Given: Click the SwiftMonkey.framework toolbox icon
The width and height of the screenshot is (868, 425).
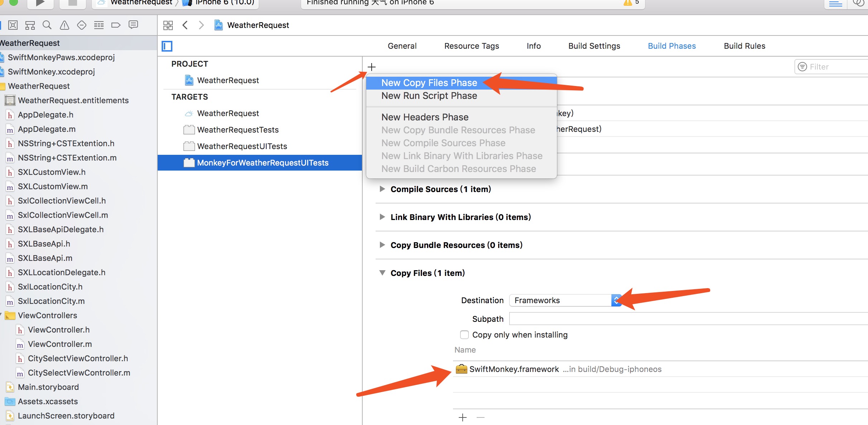Looking at the screenshot, I should coord(461,369).
